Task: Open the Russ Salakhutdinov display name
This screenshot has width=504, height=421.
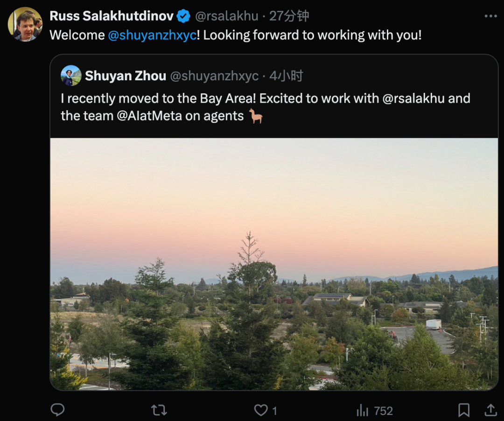Action: [111, 16]
